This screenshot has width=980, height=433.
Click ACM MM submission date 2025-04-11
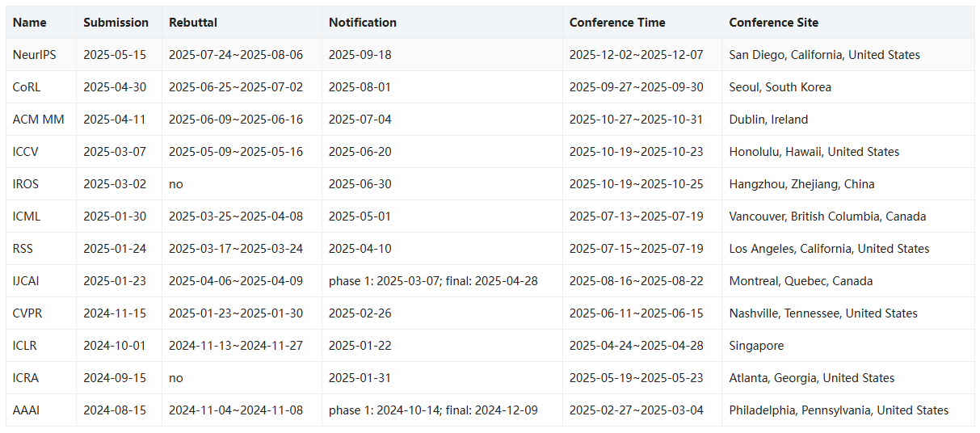click(x=115, y=120)
